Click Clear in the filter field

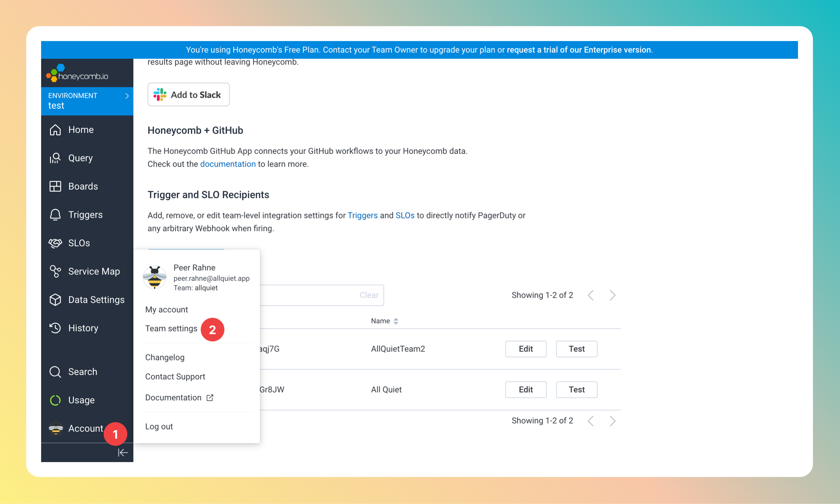(369, 295)
